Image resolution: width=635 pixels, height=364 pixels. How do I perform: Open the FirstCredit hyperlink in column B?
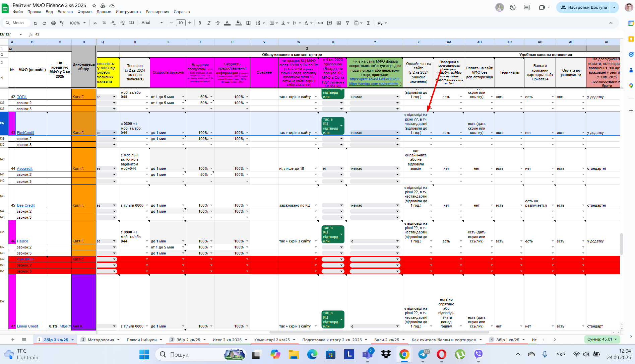(x=25, y=133)
